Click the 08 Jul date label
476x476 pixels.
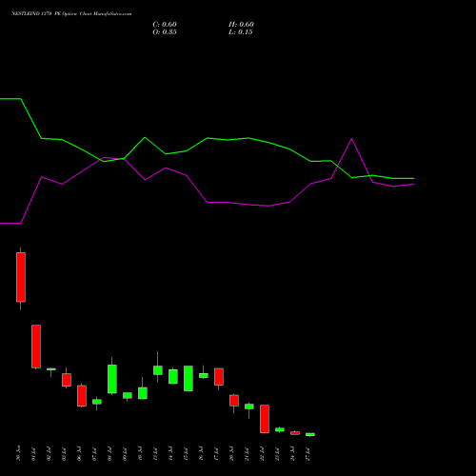[x=109, y=454]
